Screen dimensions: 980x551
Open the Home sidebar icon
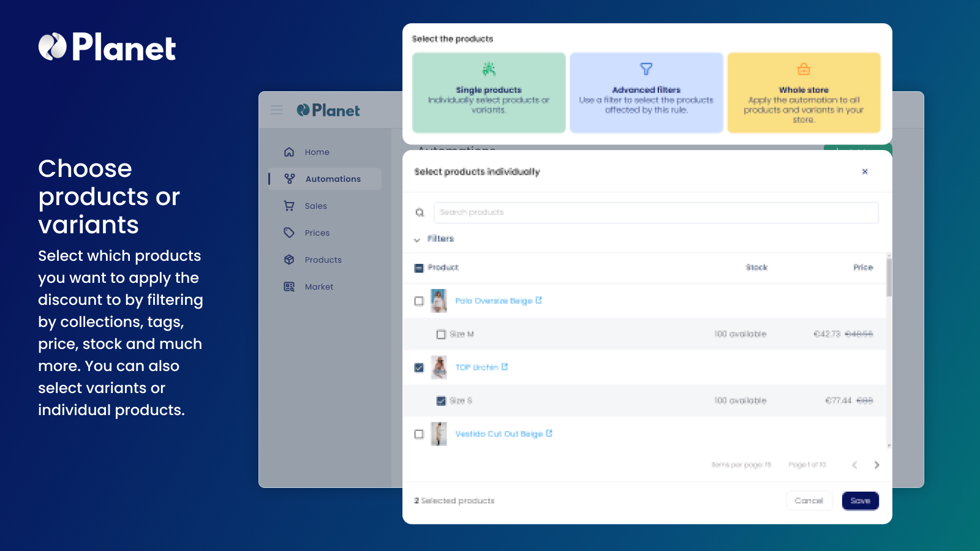[288, 152]
